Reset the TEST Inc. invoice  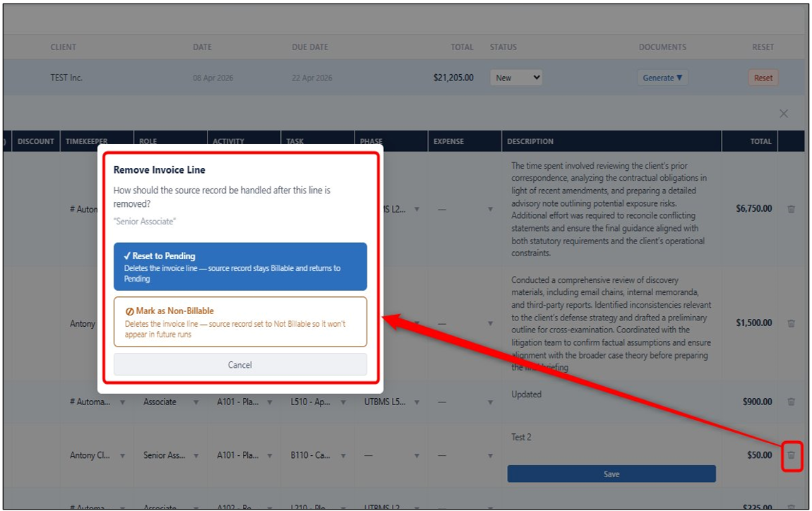point(763,78)
